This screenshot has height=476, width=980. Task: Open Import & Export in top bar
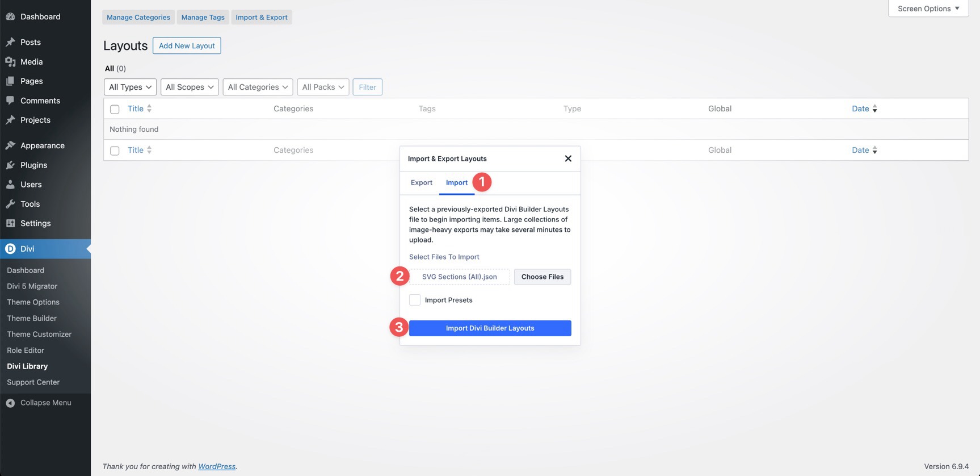262,17
